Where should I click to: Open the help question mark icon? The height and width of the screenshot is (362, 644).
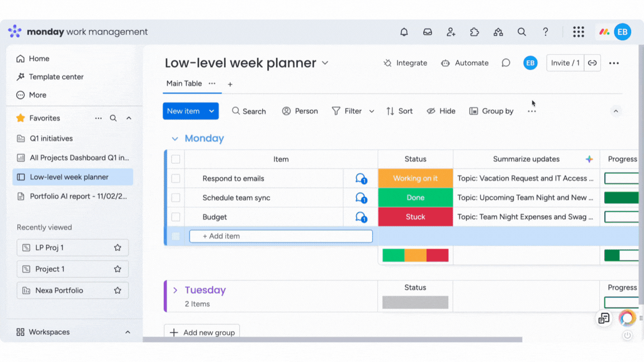click(546, 32)
